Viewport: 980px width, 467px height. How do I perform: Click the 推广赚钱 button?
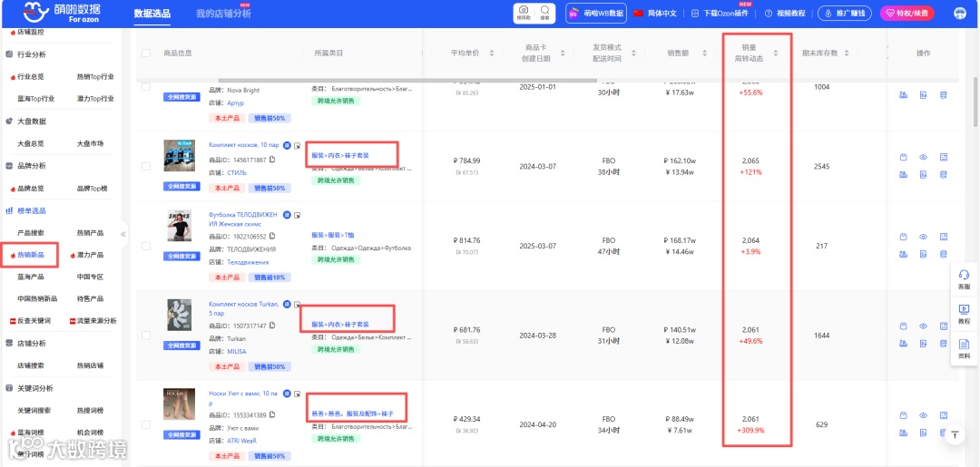pos(845,13)
